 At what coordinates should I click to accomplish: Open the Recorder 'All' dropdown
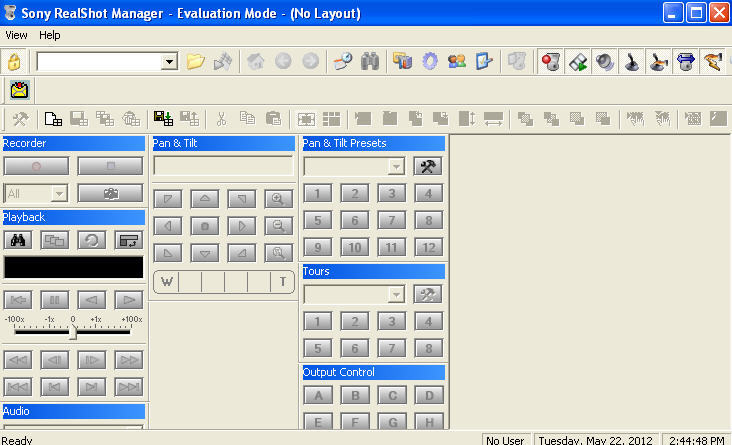click(59, 193)
